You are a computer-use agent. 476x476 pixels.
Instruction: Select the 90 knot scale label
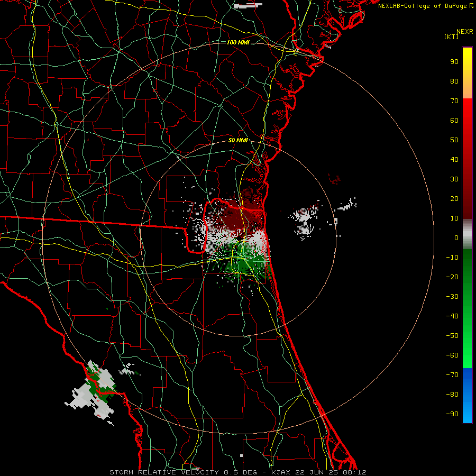point(454,62)
